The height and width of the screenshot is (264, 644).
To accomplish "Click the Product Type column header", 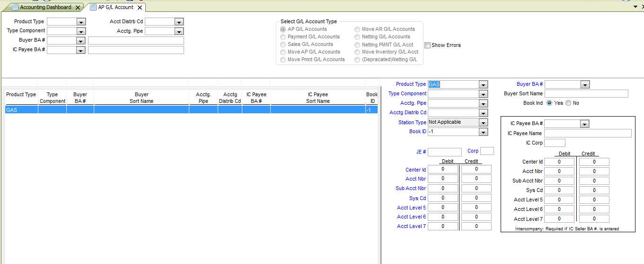I will click(x=21, y=95).
